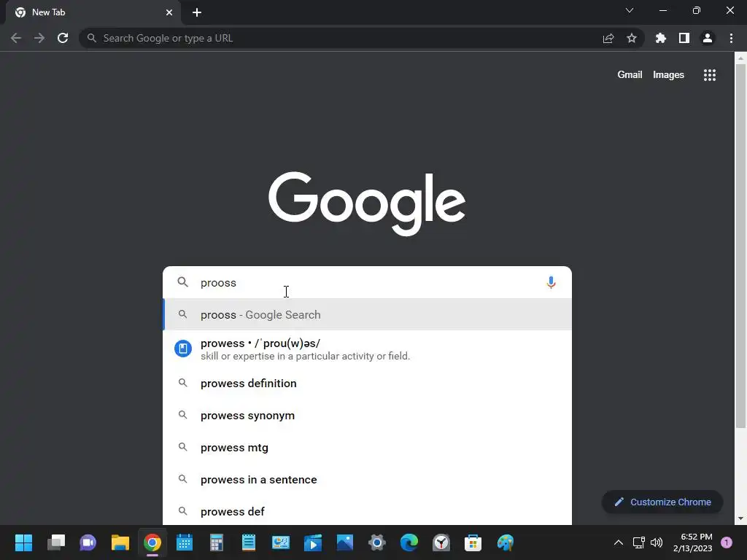747x560 pixels.
Task: Open the Windows Start menu
Action: coord(23,542)
